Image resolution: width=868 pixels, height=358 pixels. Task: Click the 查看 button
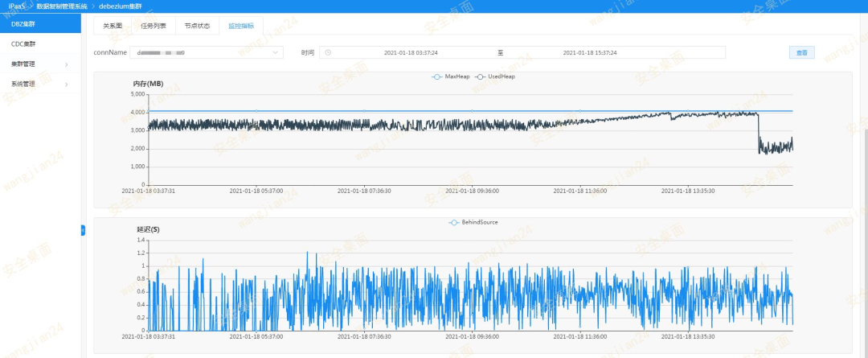tap(801, 52)
